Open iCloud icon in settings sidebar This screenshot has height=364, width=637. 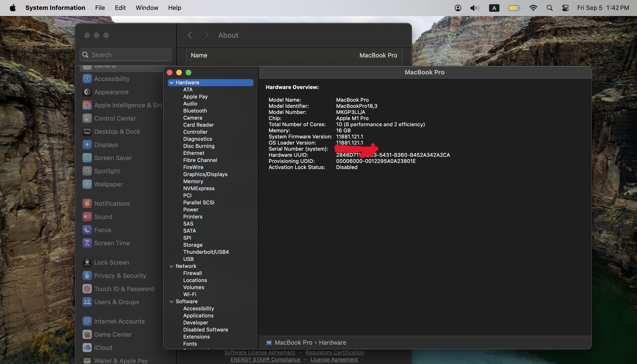(x=87, y=347)
